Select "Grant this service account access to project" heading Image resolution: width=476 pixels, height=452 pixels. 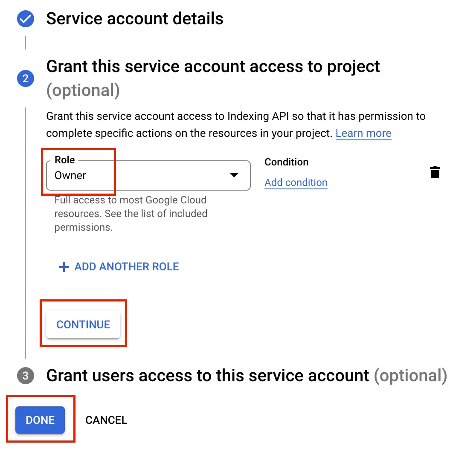[x=213, y=67]
